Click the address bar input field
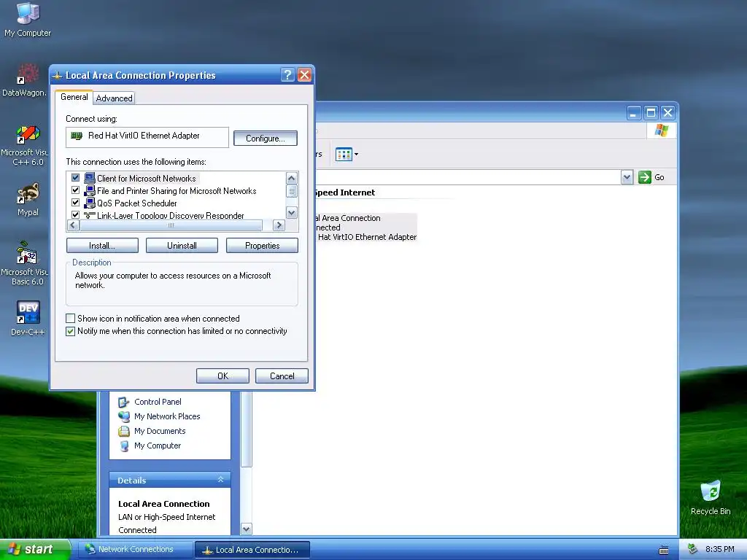The image size is (747, 560). pos(468,177)
